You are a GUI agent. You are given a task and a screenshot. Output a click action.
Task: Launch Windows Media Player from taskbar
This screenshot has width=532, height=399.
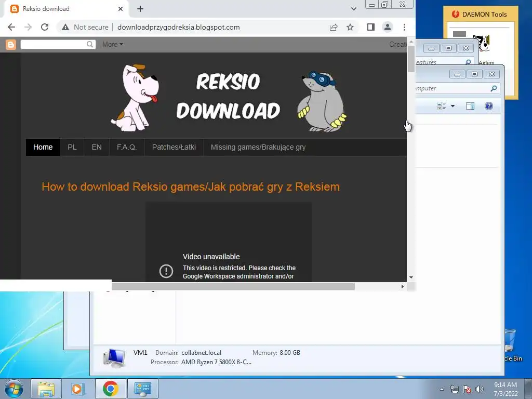click(78, 389)
